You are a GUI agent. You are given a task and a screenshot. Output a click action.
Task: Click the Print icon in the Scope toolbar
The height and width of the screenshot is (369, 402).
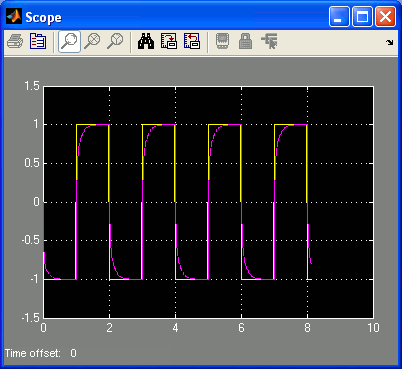click(x=15, y=42)
